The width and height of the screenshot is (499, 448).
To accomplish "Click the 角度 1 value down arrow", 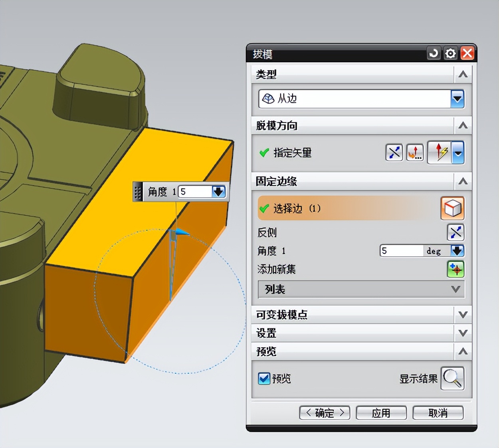I will click(x=457, y=251).
